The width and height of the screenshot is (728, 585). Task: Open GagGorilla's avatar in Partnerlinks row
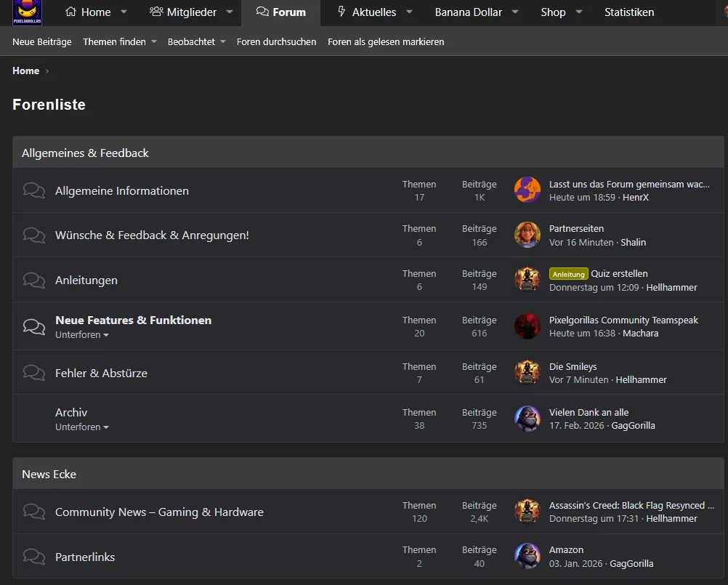[527, 556]
